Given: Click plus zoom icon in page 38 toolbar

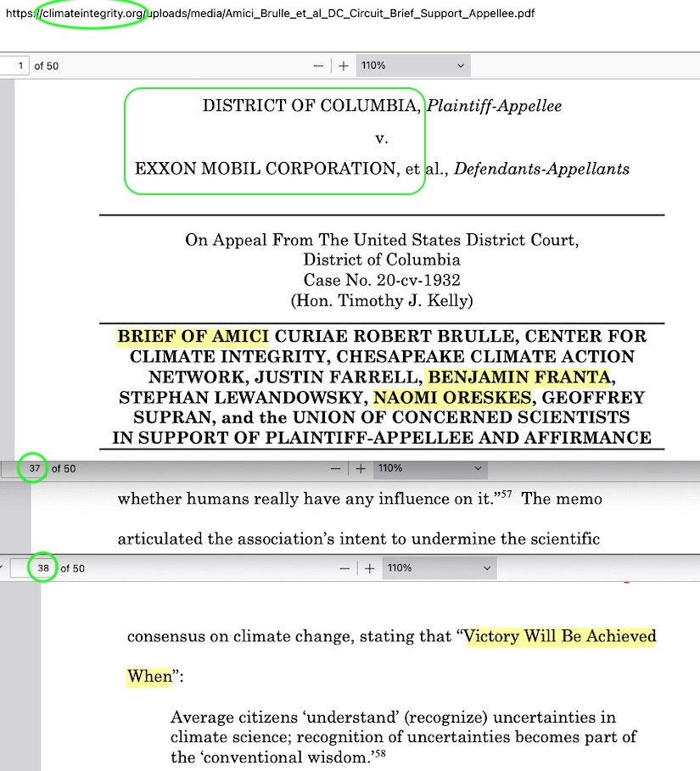Looking at the screenshot, I should (370, 568).
